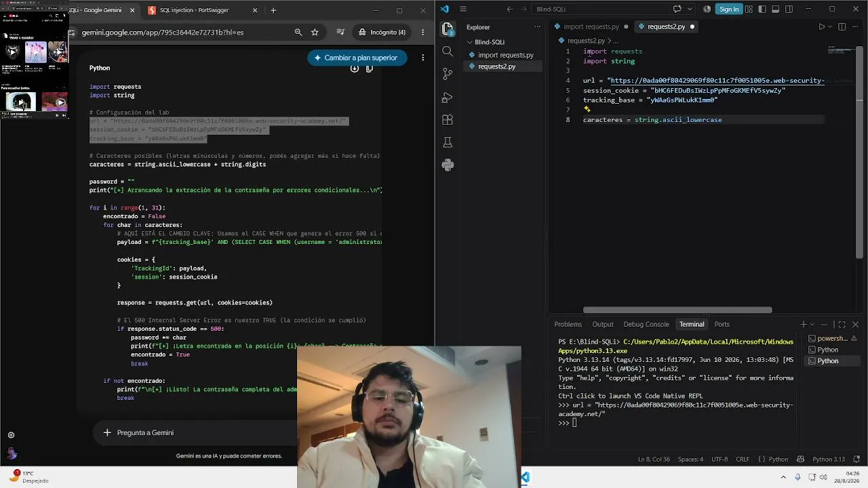This screenshot has width=868, height=488.
Task: Download the Gemini Python code block
Action: click(x=355, y=68)
